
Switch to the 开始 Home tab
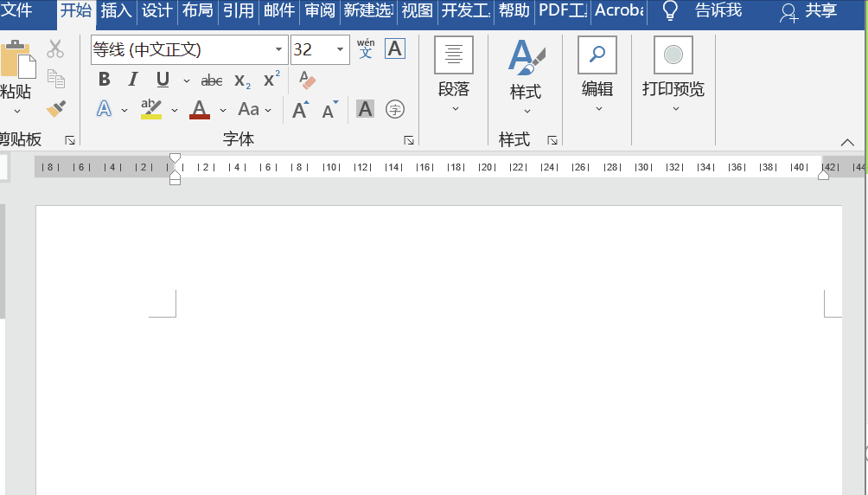coord(76,10)
